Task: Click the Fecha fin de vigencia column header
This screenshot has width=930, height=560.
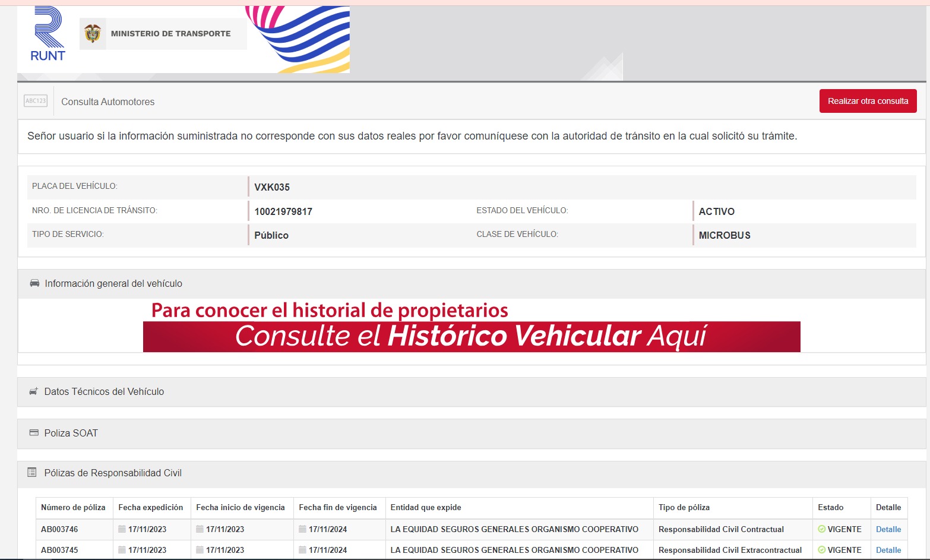Action: pyautogui.click(x=337, y=507)
